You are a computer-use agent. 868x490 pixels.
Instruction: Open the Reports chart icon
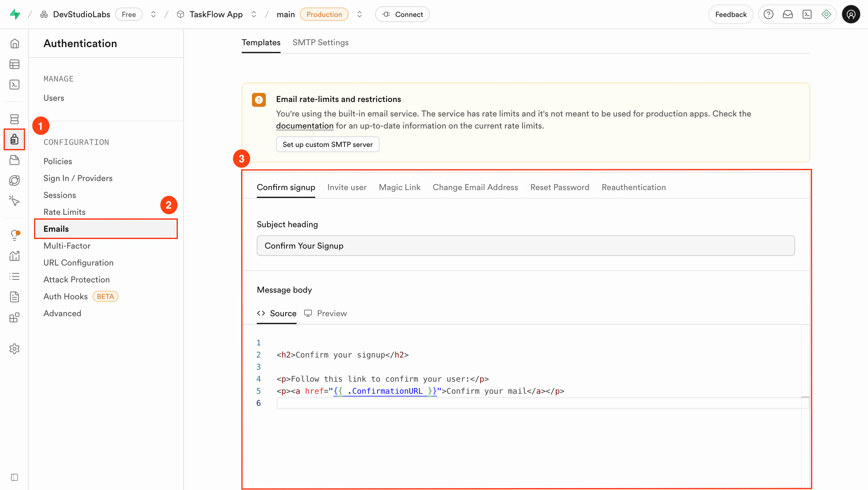point(14,256)
